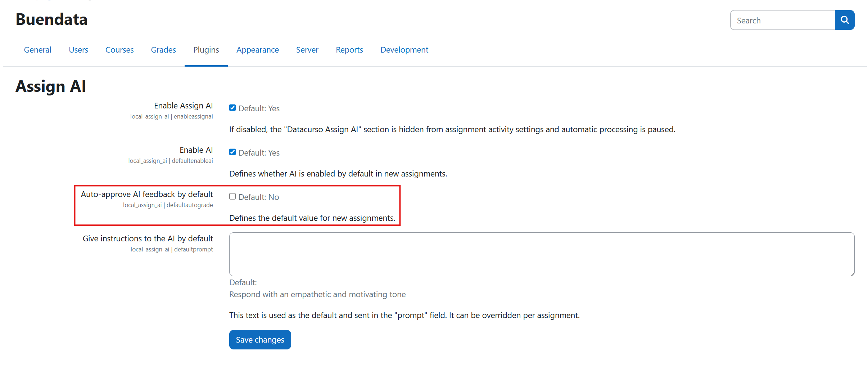
Task: Click the "Enable Assign AI" setting label
Action: coord(183,106)
